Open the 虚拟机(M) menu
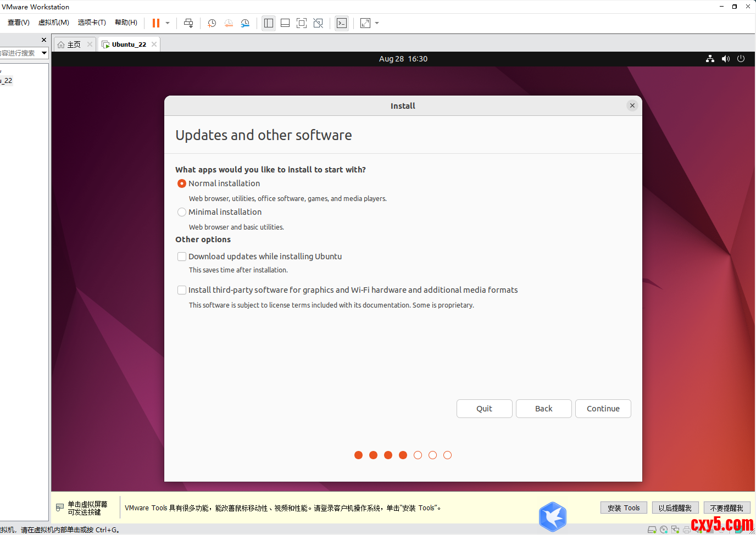The image size is (756, 535). (x=54, y=23)
